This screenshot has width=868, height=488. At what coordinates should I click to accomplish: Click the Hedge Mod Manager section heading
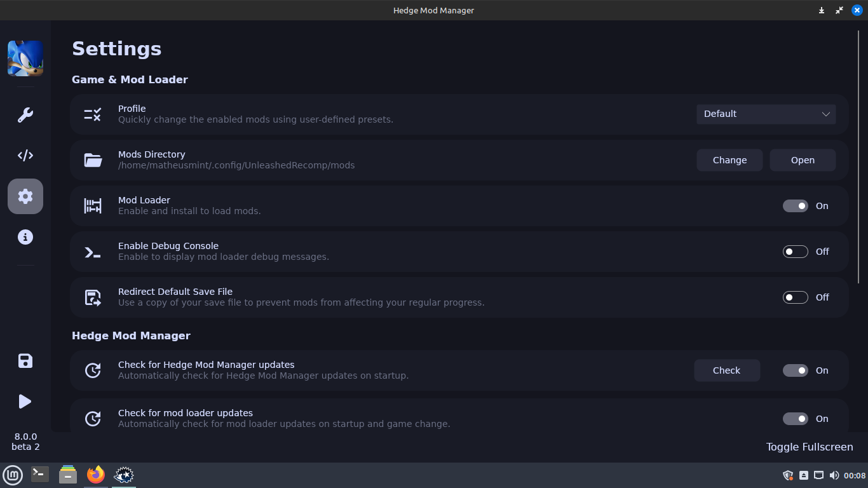click(x=131, y=335)
